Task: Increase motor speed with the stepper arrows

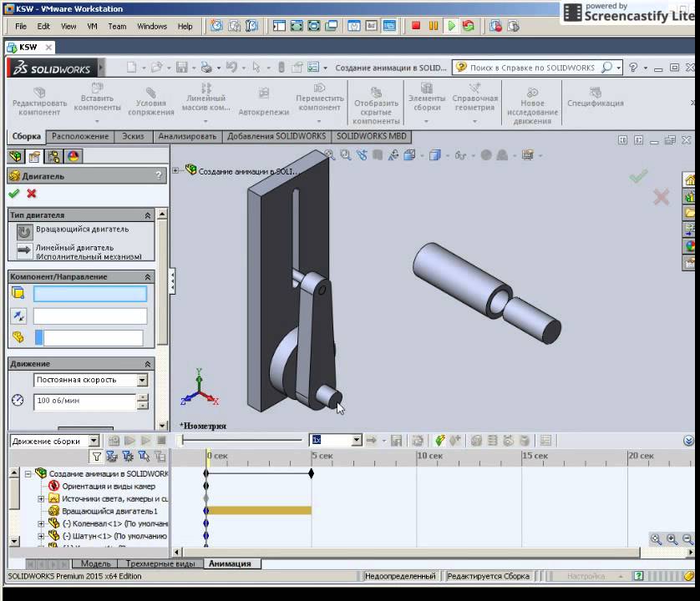Action: click(x=143, y=397)
